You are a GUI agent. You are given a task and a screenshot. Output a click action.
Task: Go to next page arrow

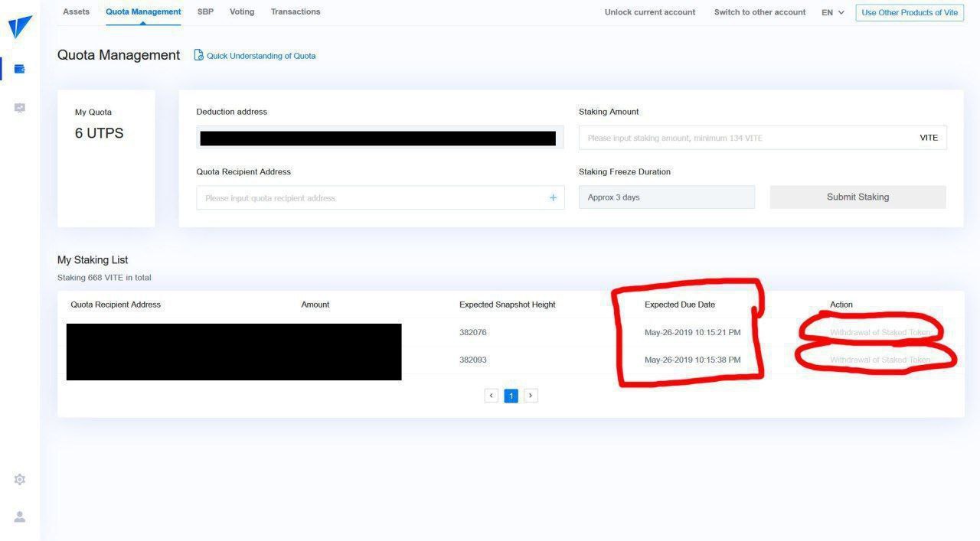[531, 396]
